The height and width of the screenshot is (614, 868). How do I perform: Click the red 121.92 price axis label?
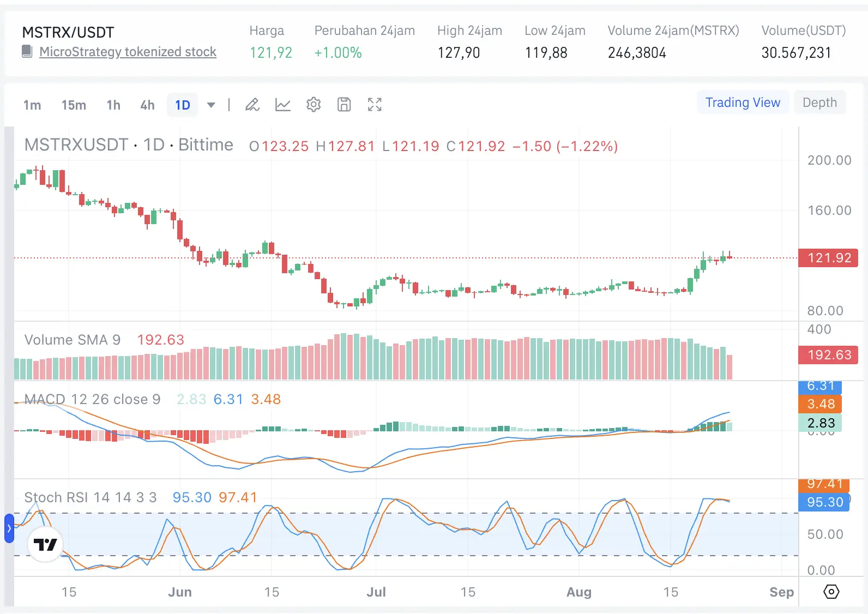tap(829, 258)
